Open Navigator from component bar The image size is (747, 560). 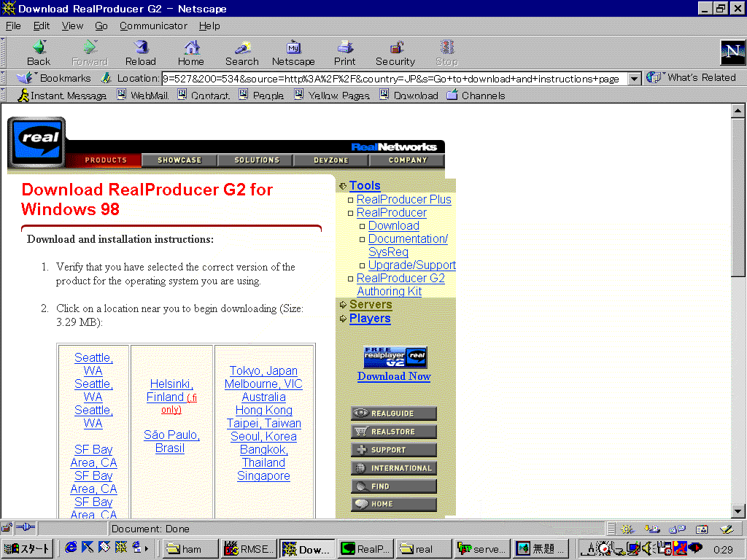click(x=627, y=529)
